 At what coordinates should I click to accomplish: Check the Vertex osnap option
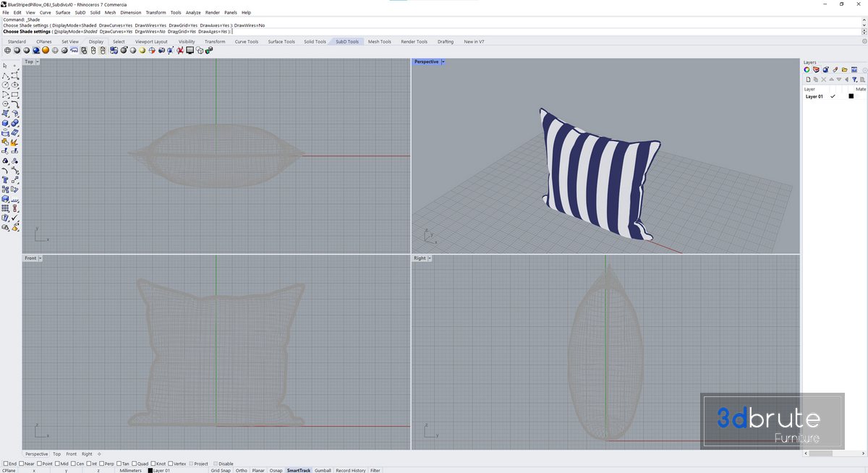tap(170, 464)
